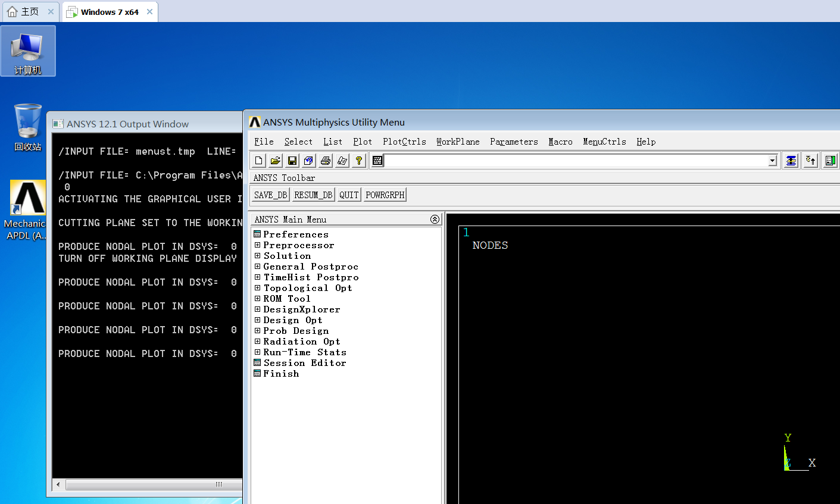The height and width of the screenshot is (504, 840).
Task: Click 'TURN OFF WORKING PLANE DISPLAY' output line
Action: 148,258
